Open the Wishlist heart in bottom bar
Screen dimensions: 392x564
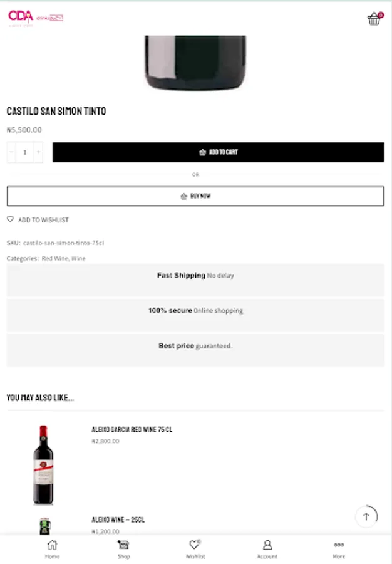coord(195,549)
